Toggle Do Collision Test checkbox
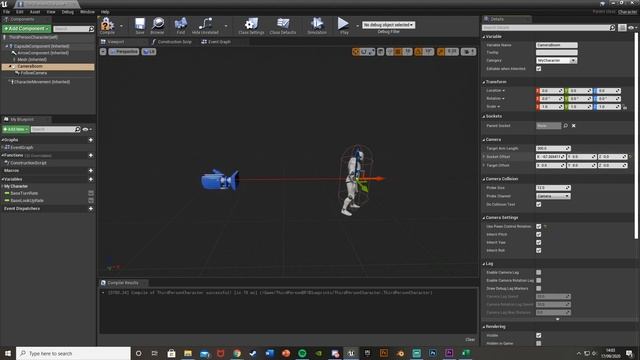This screenshot has height=360, width=640. pos(538,204)
